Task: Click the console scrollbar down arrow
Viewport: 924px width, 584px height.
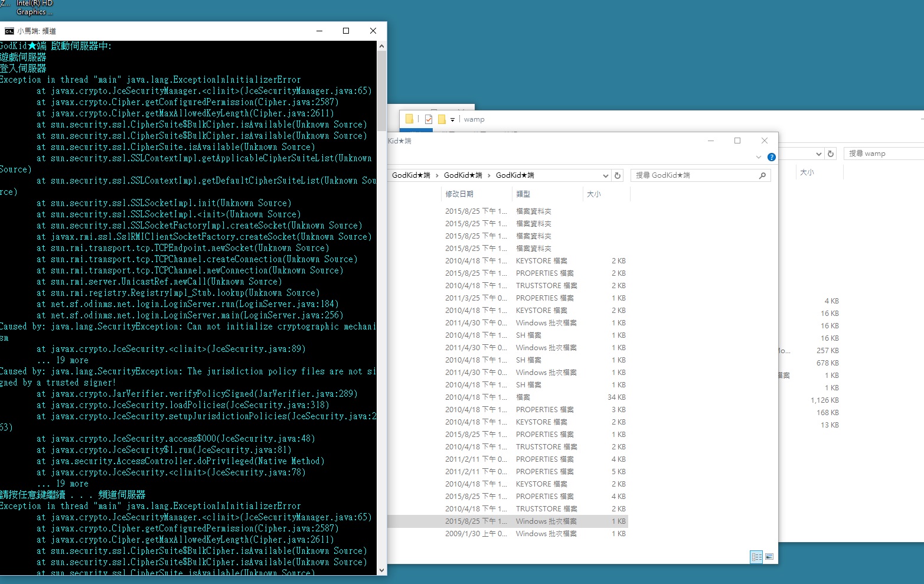Action: (381, 570)
